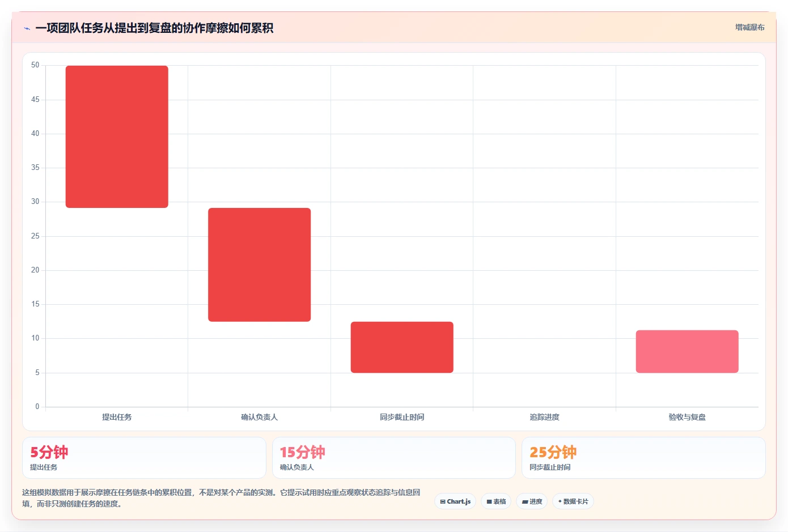Click the 进度 tag chip

[x=532, y=501]
